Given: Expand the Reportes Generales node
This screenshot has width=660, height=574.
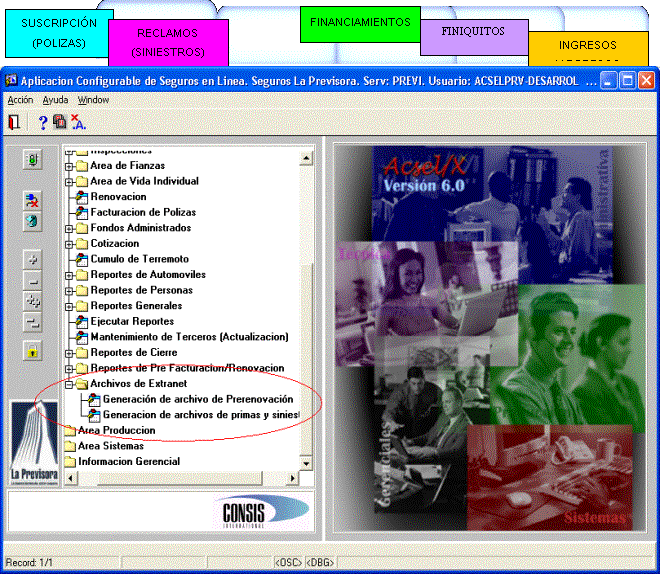Looking at the screenshot, I should coord(69,307).
